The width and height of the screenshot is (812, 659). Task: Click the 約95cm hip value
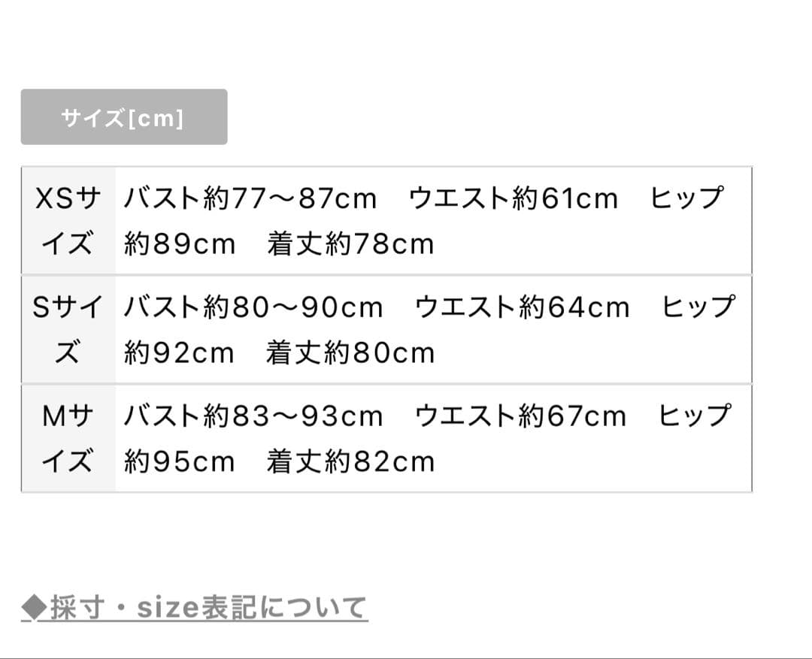180,461
